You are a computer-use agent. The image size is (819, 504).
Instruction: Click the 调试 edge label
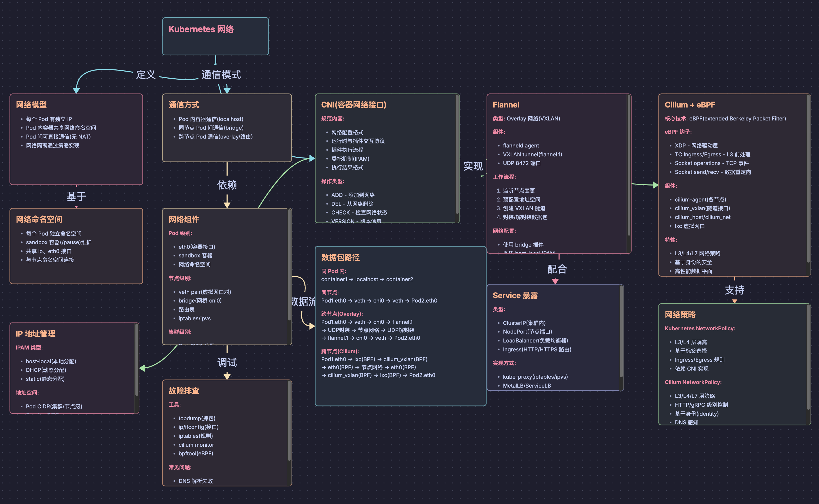click(x=227, y=362)
